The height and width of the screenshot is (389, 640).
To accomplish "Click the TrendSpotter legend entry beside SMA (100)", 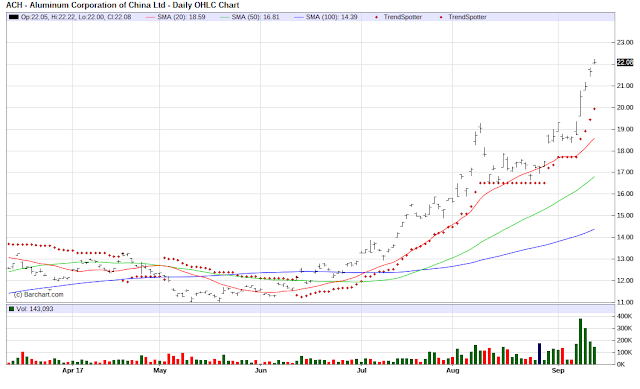I will 398,17.
